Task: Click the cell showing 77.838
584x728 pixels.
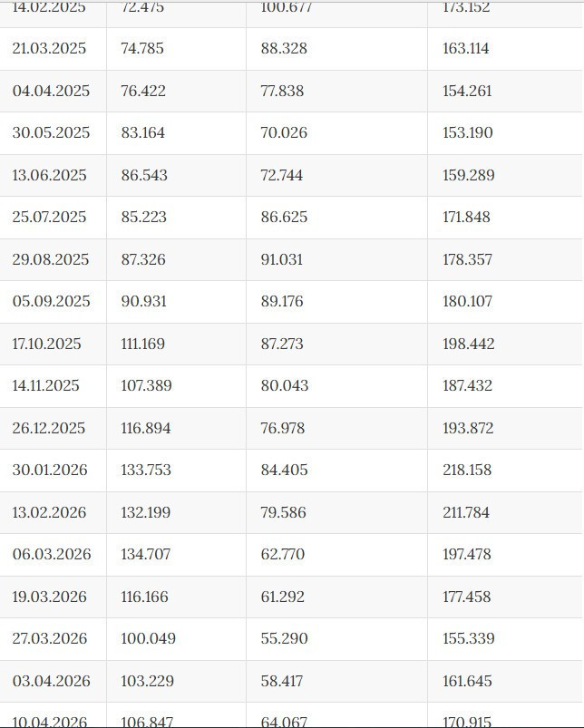Action: point(282,91)
